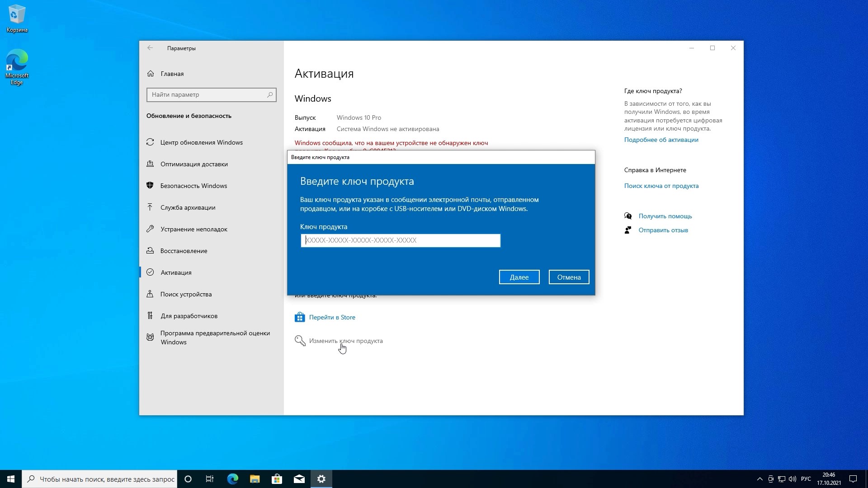
Task: Select the Windows Security shield icon
Action: click(150, 186)
